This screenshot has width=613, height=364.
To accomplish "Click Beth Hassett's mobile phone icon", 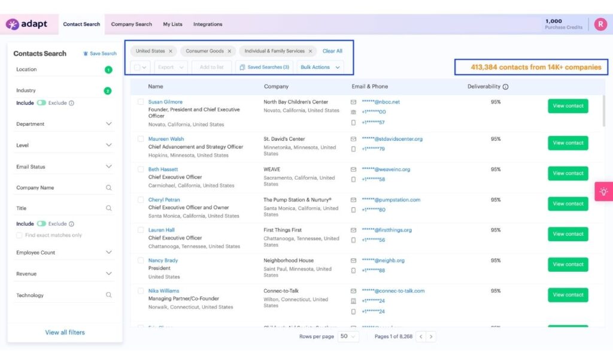I will point(353,180).
